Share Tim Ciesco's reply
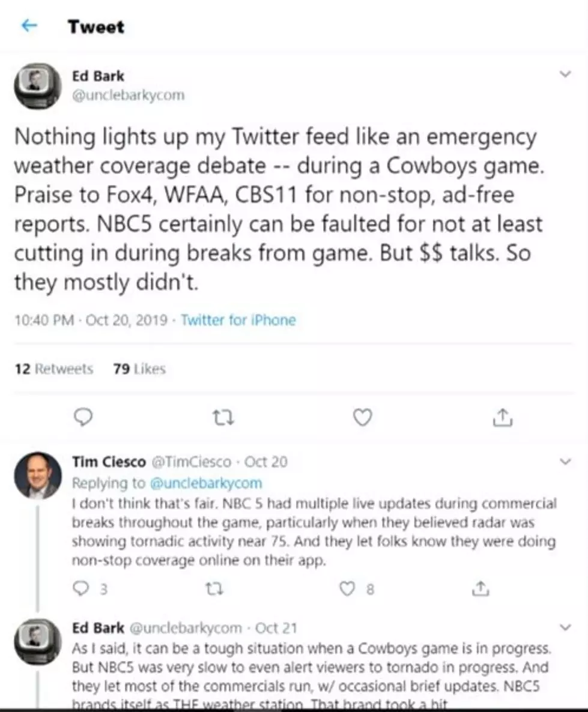Screen dimensions: 588x712 [480, 588]
